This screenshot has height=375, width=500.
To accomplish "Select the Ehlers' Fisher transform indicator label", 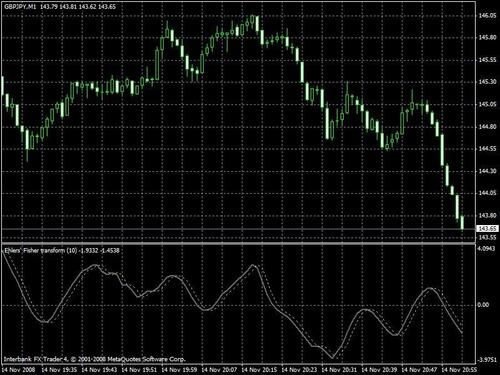I will point(61,250).
